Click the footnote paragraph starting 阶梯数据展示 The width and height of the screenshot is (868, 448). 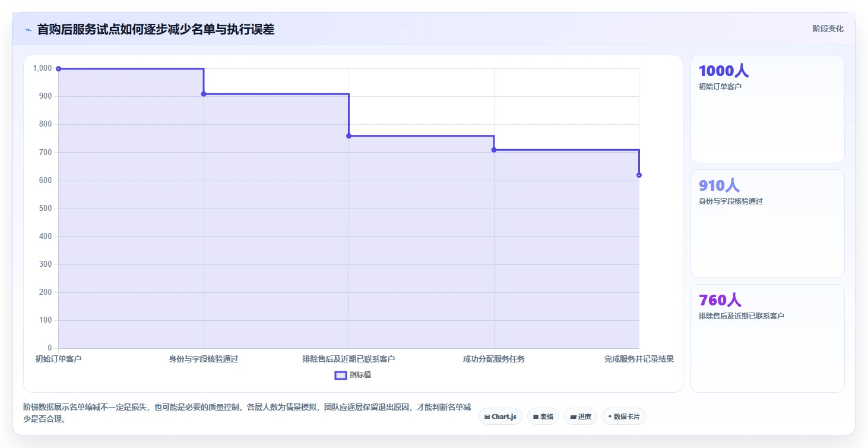(x=247, y=413)
